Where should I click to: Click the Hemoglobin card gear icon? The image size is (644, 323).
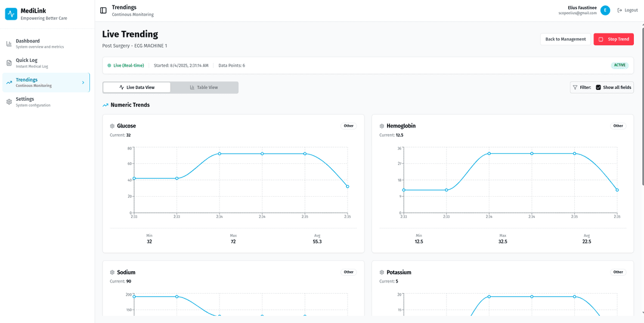[x=382, y=126]
